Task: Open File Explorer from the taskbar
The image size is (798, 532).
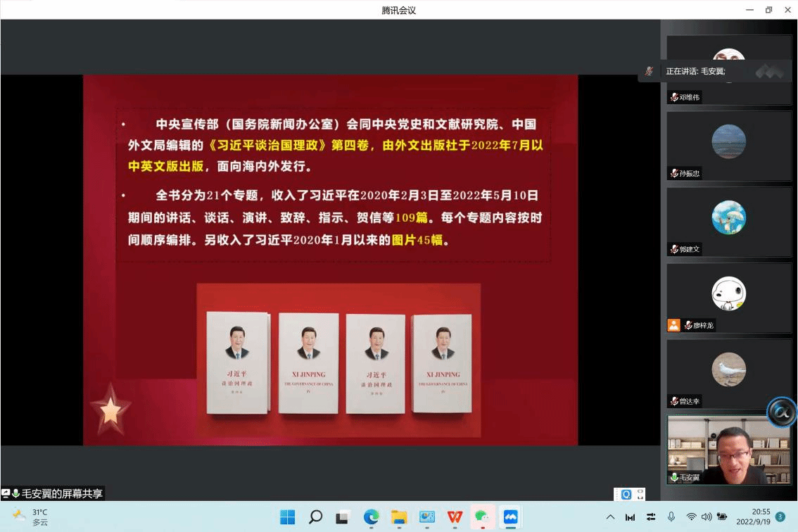Action: [x=399, y=517]
